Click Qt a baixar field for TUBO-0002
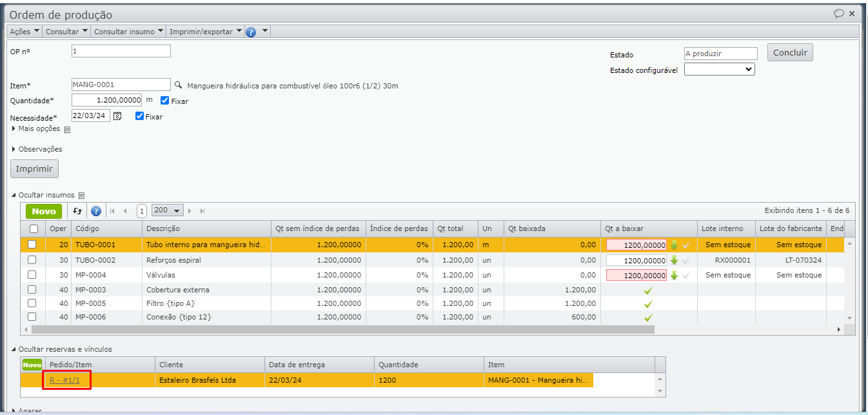 point(636,260)
